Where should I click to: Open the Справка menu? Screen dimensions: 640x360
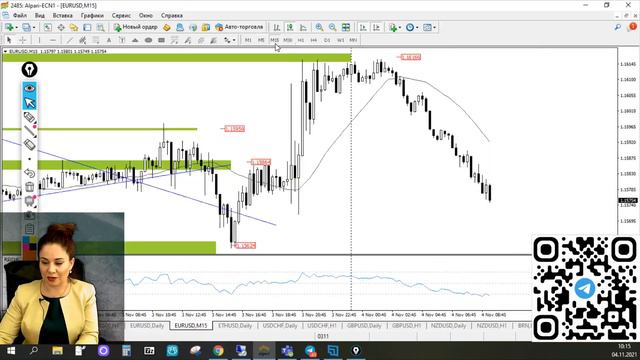(171, 16)
